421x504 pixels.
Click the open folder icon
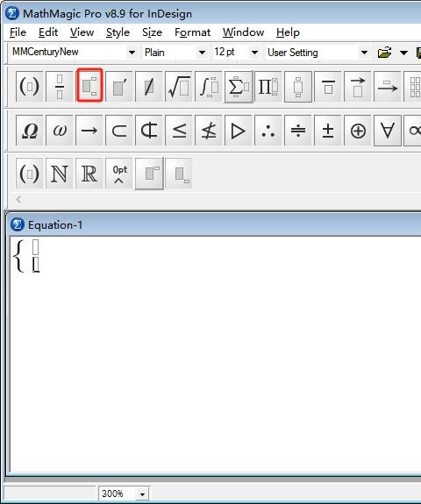click(384, 53)
